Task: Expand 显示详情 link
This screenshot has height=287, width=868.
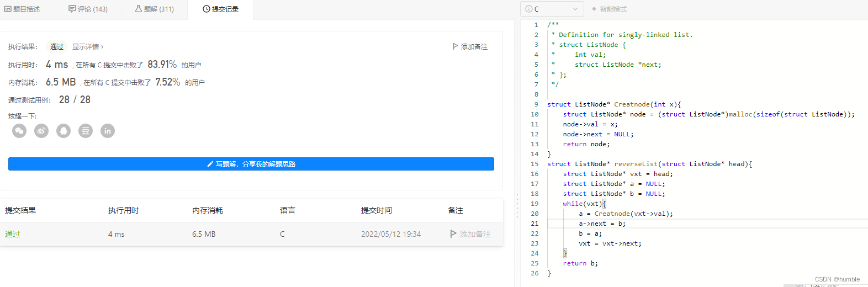Action: [x=88, y=47]
